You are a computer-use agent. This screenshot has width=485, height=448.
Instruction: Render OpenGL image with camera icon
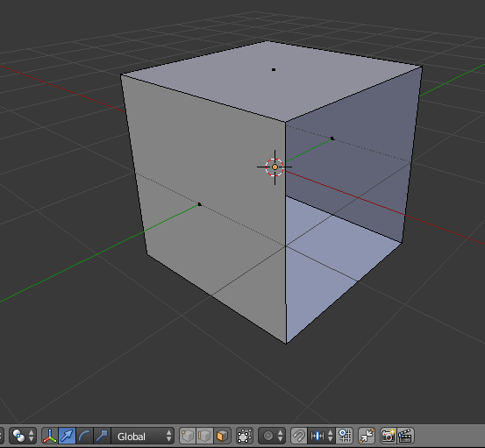(388, 436)
